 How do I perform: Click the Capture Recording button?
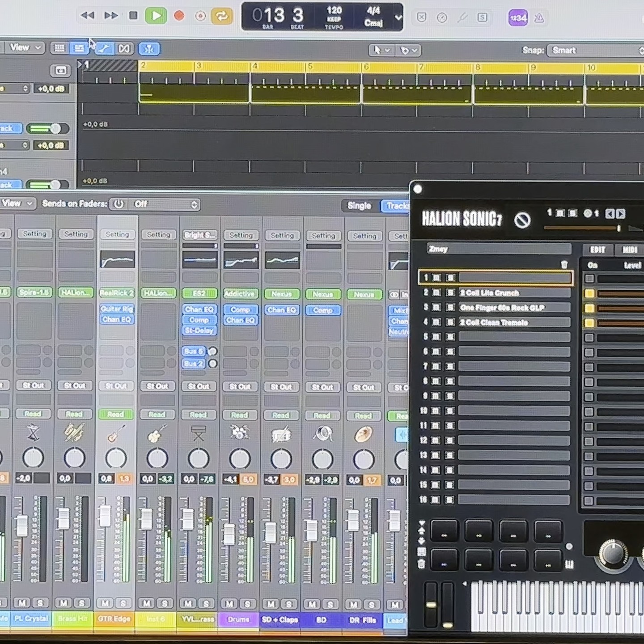201,16
